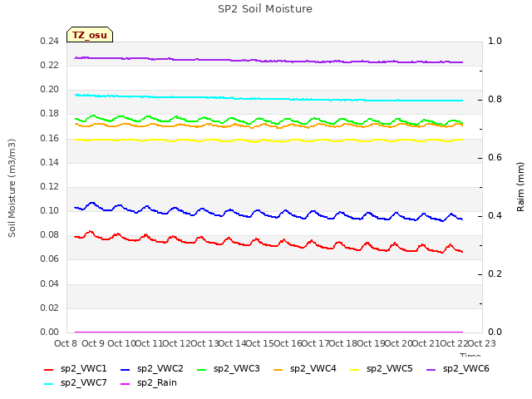Click the 0.2 right axis tick label

(x=495, y=274)
